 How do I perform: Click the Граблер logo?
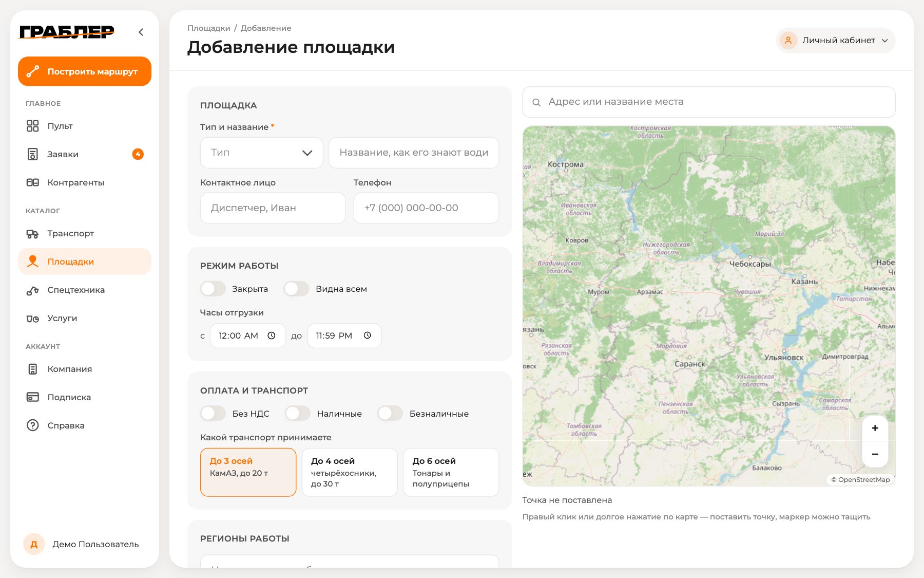coord(67,32)
